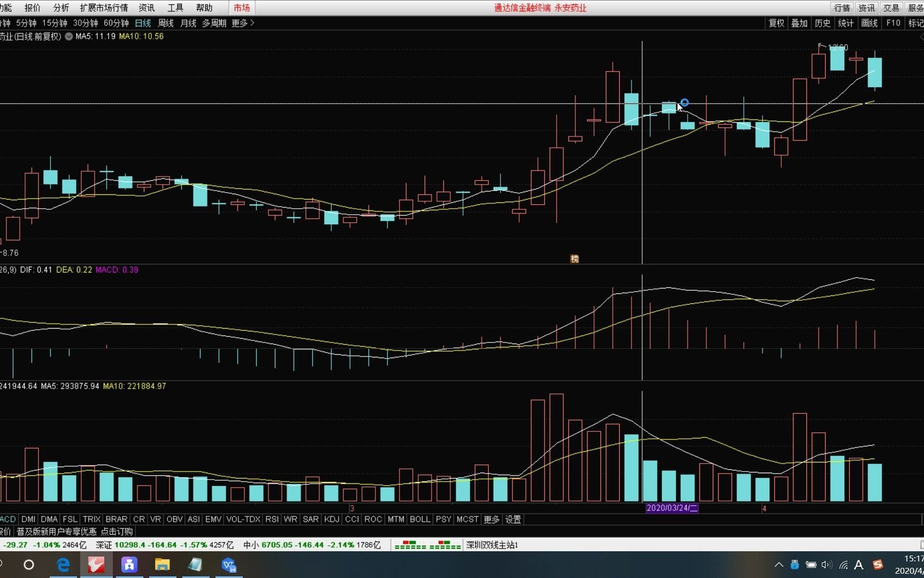Click the Cortana circle on taskbar
Viewport: 924px width, 578px height.
pos(29,565)
